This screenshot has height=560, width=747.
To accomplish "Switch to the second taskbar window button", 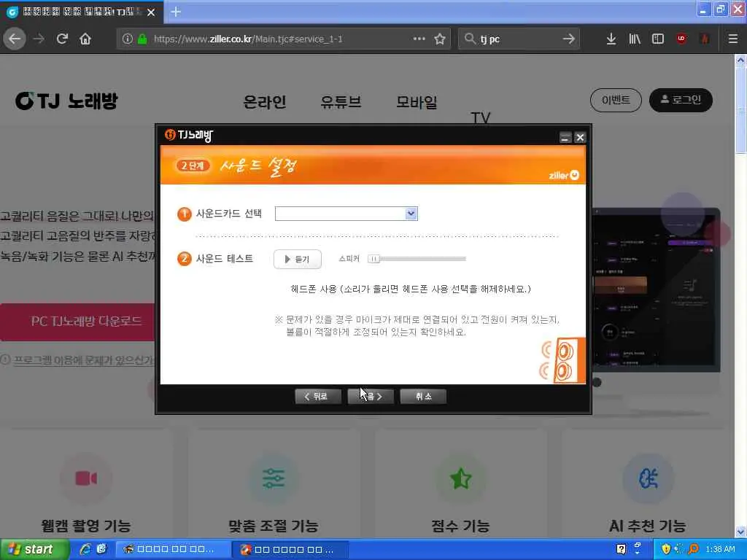I will point(290,550).
